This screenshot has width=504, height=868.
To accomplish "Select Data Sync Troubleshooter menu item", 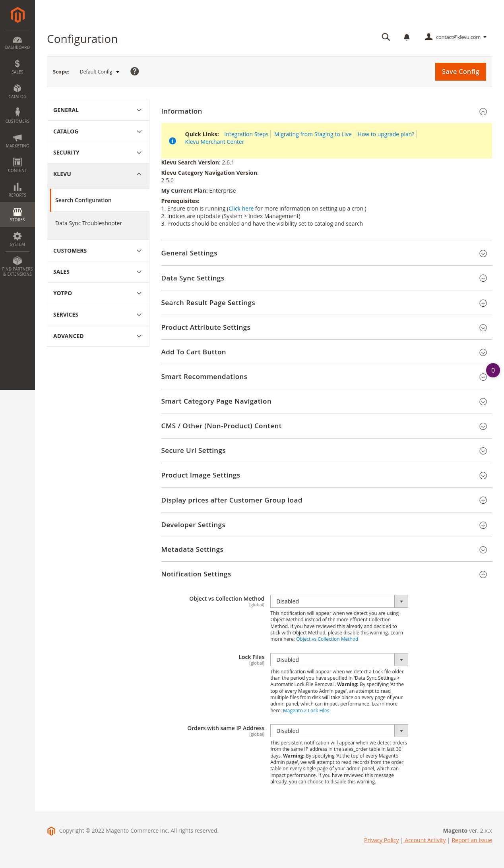I will pos(89,223).
